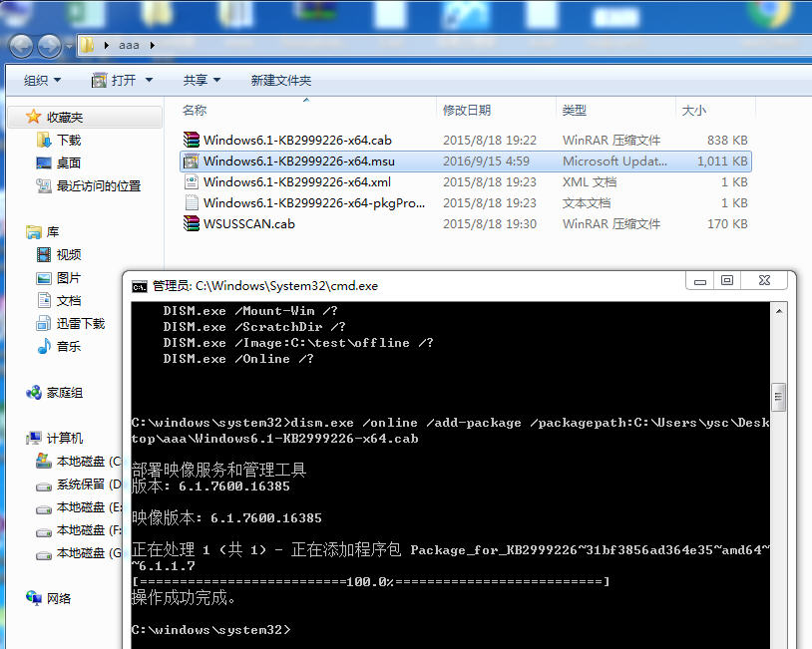Click the XML 文档 type cell
The height and width of the screenshot is (649, 812).
(590, 181)
